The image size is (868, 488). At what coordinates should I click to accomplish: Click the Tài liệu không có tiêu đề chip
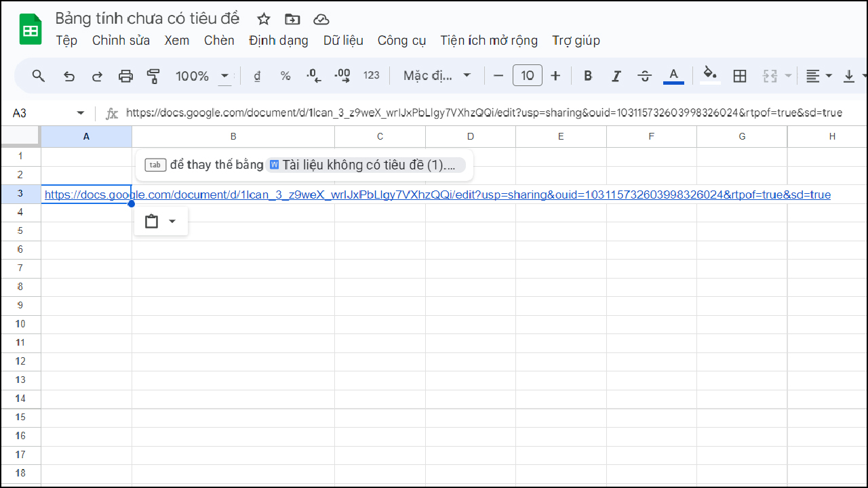point(366,165)
